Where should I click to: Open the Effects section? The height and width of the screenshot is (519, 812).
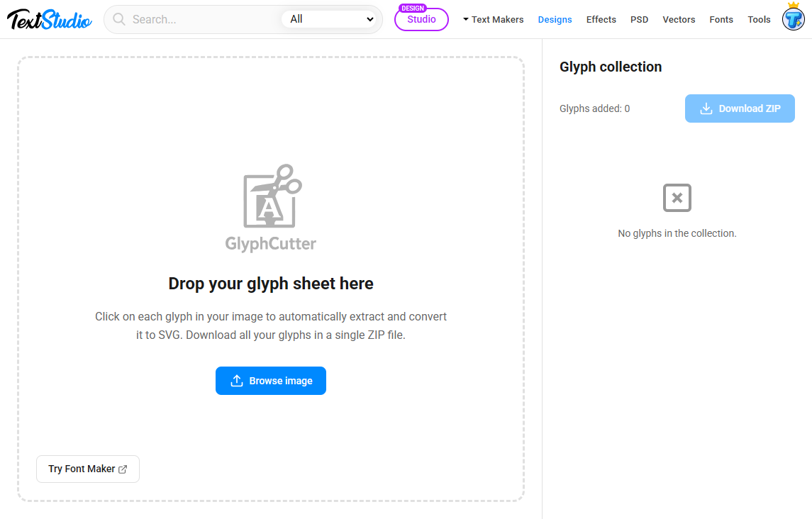coord(601,19)
